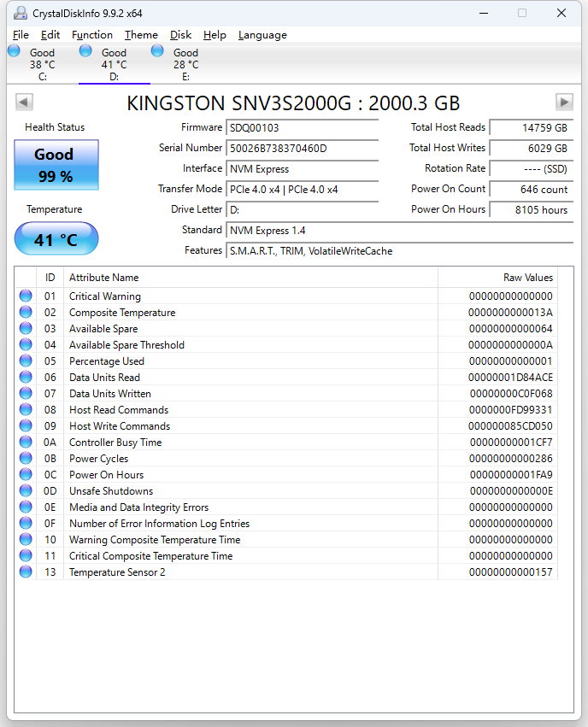Image resolution: width=588 pixels, height=727 pixels.
Task: Click Total Host Reads value 14759 GB
Action: 532,127
